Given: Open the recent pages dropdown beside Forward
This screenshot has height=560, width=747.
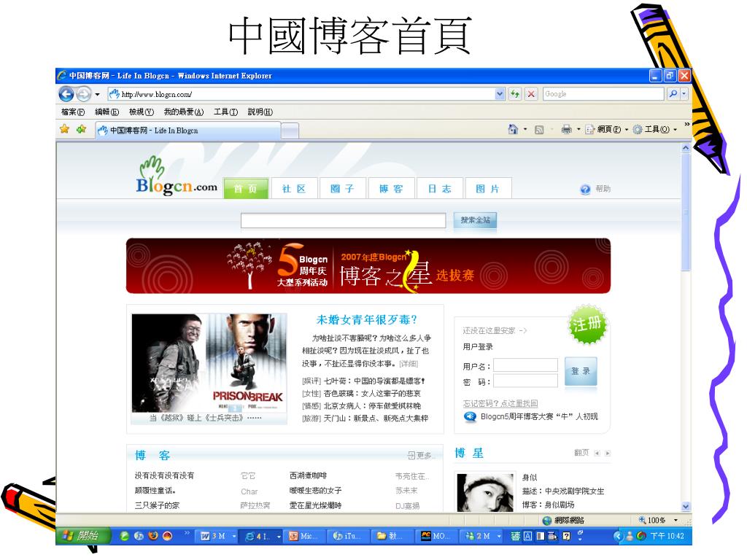Looking at the screenshot, I should (97, 94).
